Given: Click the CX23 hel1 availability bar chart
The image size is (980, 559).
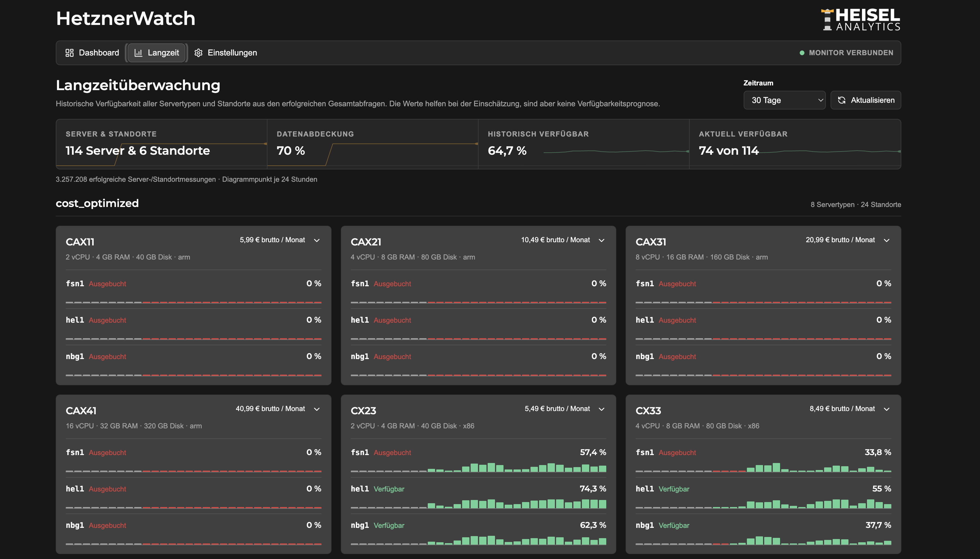Looking at the screenshot, I should coord(478,504).
